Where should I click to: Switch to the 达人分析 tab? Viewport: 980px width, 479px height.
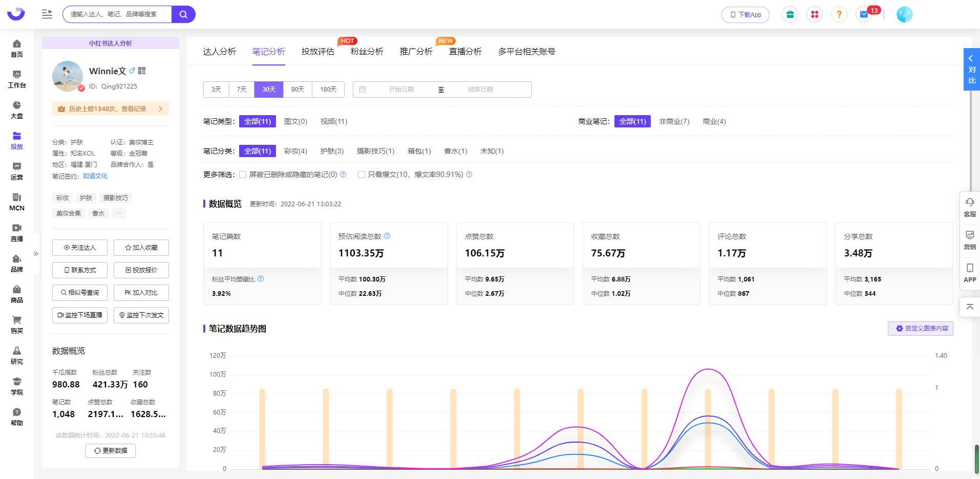219,51
